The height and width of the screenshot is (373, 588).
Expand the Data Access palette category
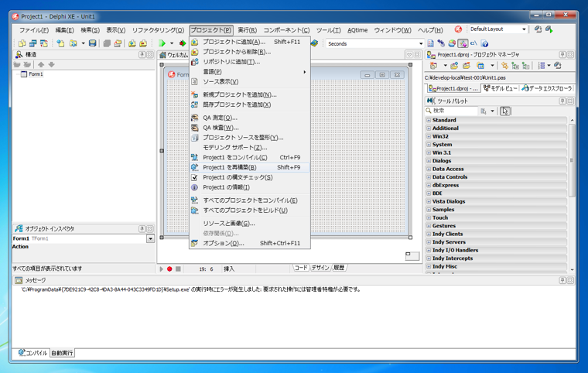point(429,169)
